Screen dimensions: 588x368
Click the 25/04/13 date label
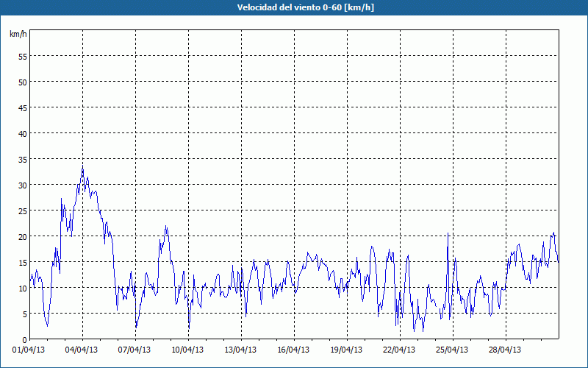452,350
